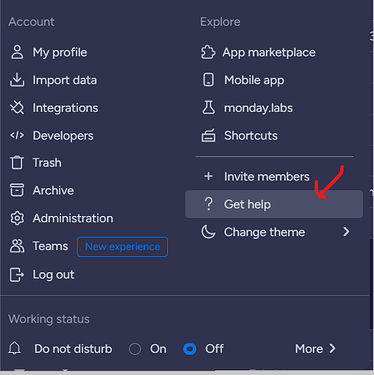Click the Archive box icon
This screenshot has width=374, height=375.
point(17,190)
